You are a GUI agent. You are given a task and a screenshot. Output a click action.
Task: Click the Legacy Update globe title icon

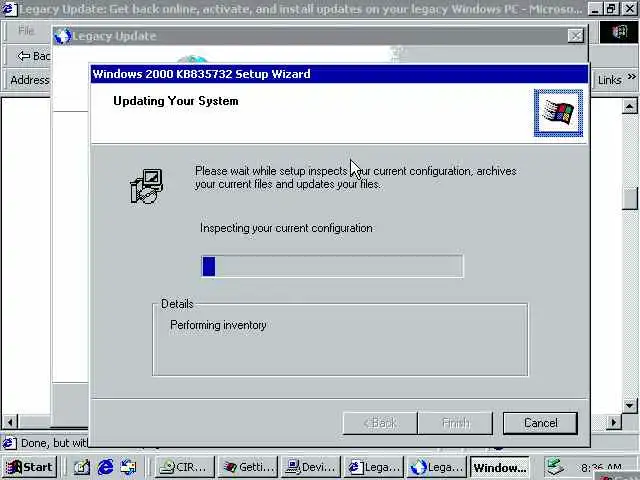tap(62, 36)
